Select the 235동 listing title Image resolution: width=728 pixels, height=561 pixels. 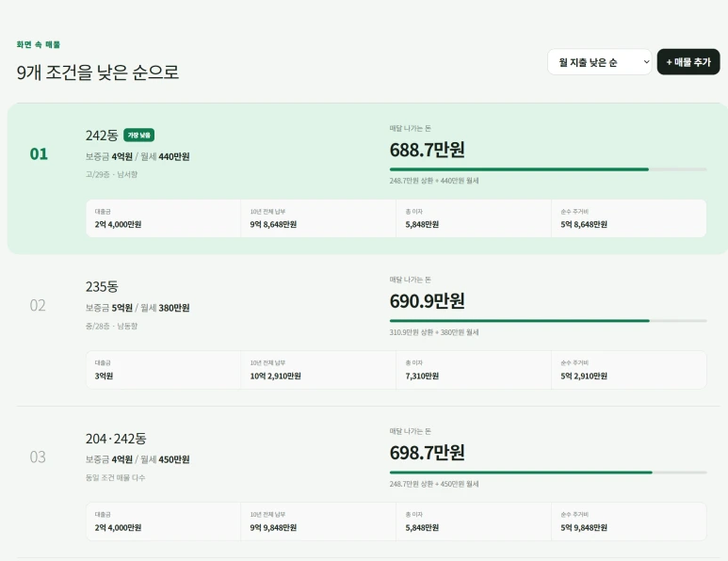tap(102, 287)
